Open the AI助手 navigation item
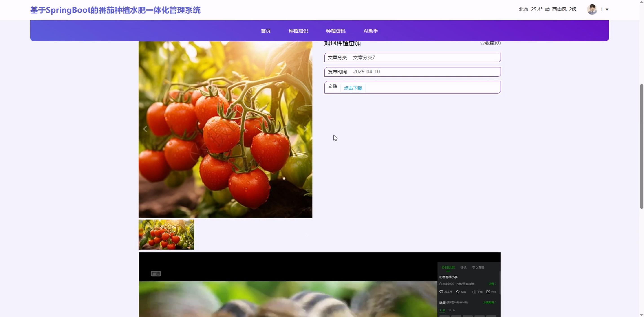Screen dimensions: 644x317 point(371,31)
